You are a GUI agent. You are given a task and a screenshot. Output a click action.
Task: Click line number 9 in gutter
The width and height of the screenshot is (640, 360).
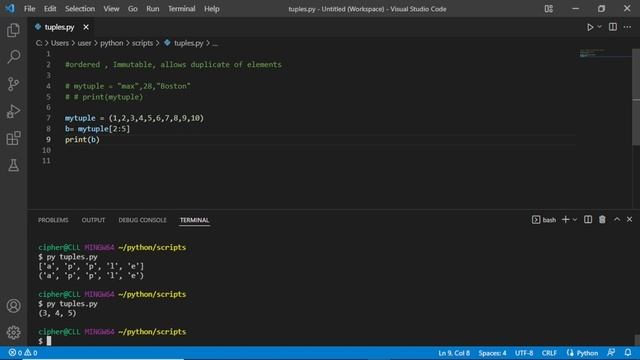48,140
